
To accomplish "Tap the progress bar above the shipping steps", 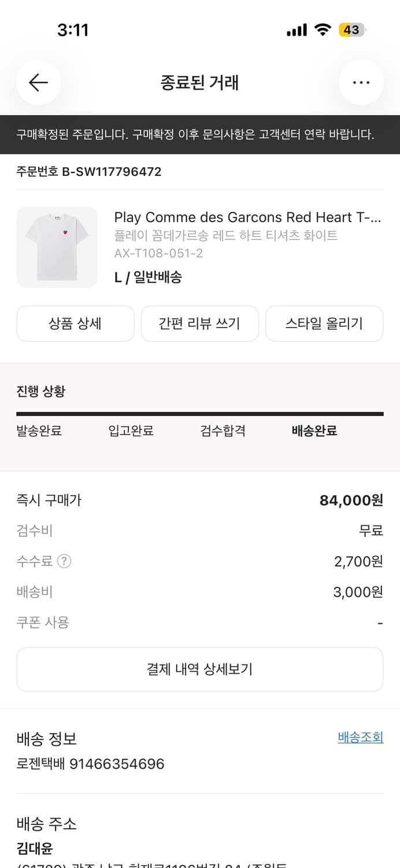I will [200, 413].
